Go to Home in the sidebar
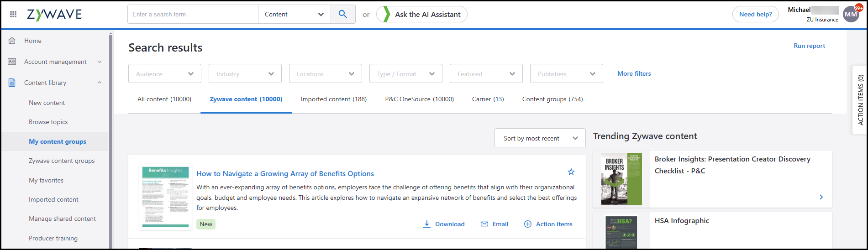This screenshot has height=250, width=868. click(x=33, y=41)
